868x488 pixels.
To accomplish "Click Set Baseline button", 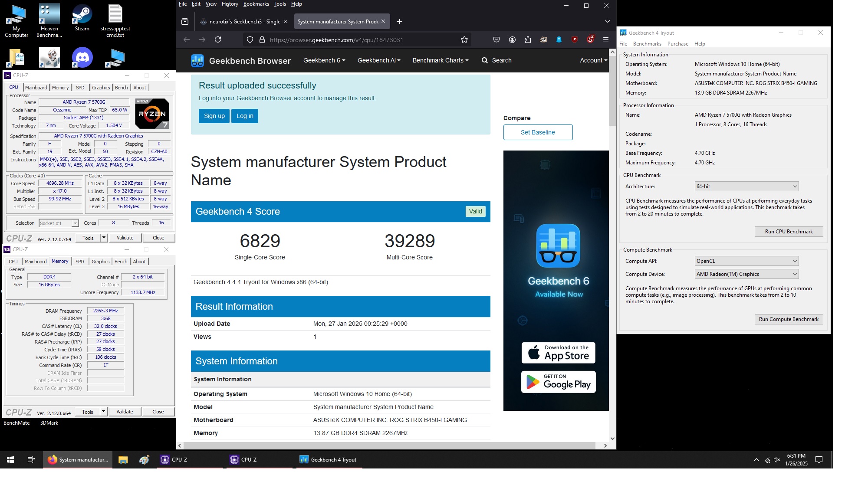I will (x=538, y=132).
